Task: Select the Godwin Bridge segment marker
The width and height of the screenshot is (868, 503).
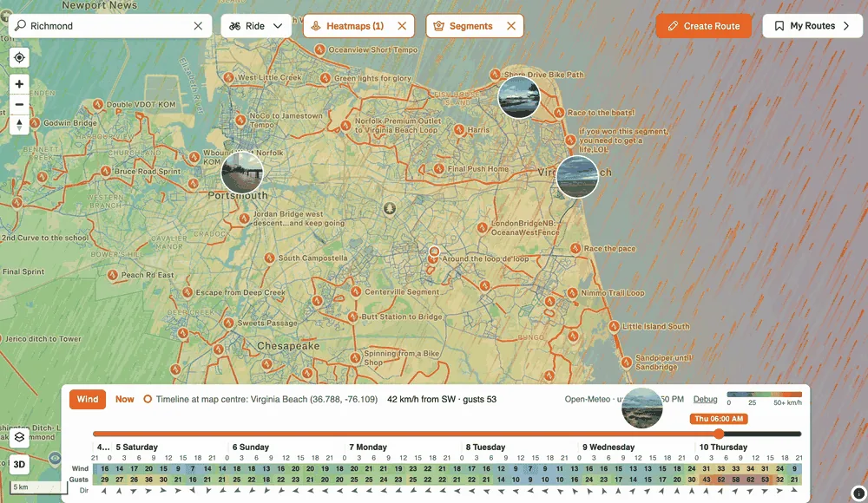Action: coord(35,123)
